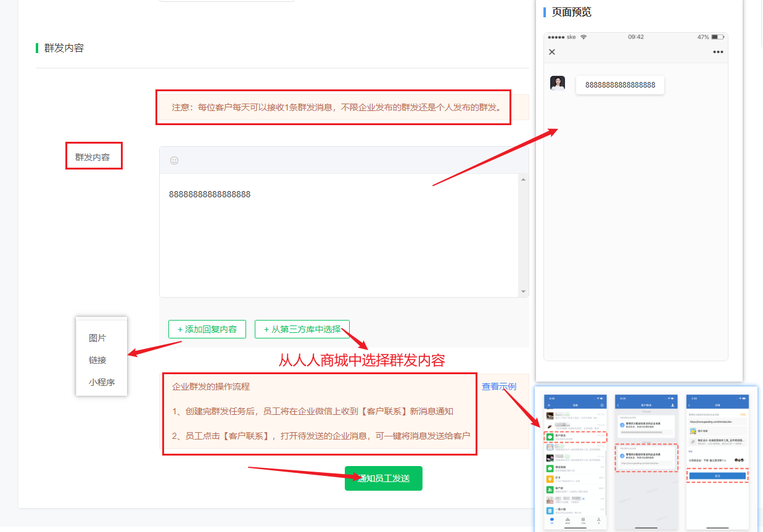Select 小程序 from the content type popup
This screenshot has width=763, height=532.
point(101,382)
